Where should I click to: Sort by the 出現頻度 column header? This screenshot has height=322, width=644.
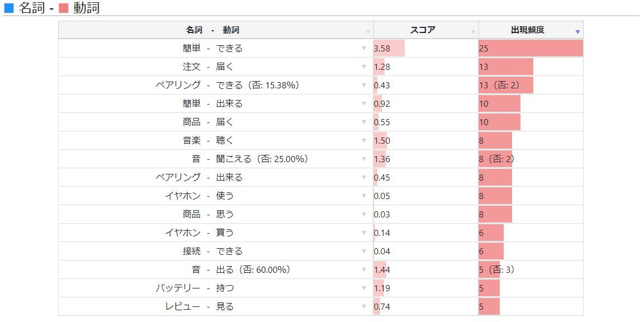coord(527,30)
